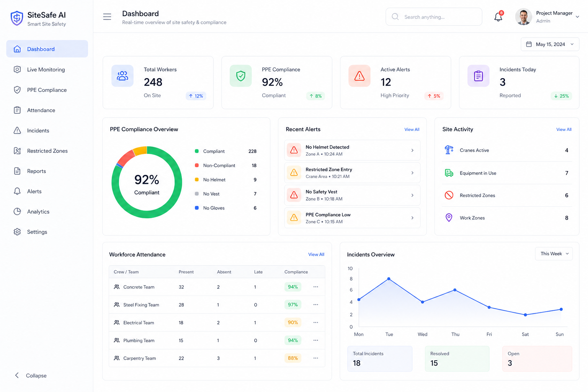
Task: Click the Cranes Active crane icon
Action: (449, 150)
